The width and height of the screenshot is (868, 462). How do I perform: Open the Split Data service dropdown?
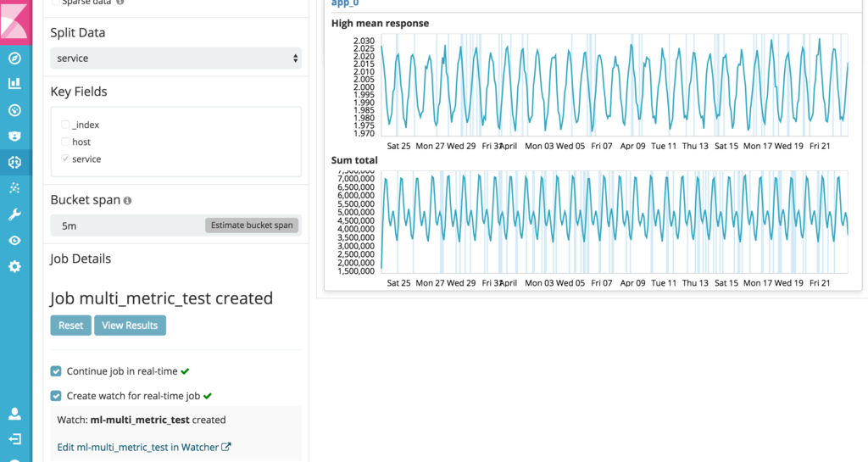tap(176, 58)
